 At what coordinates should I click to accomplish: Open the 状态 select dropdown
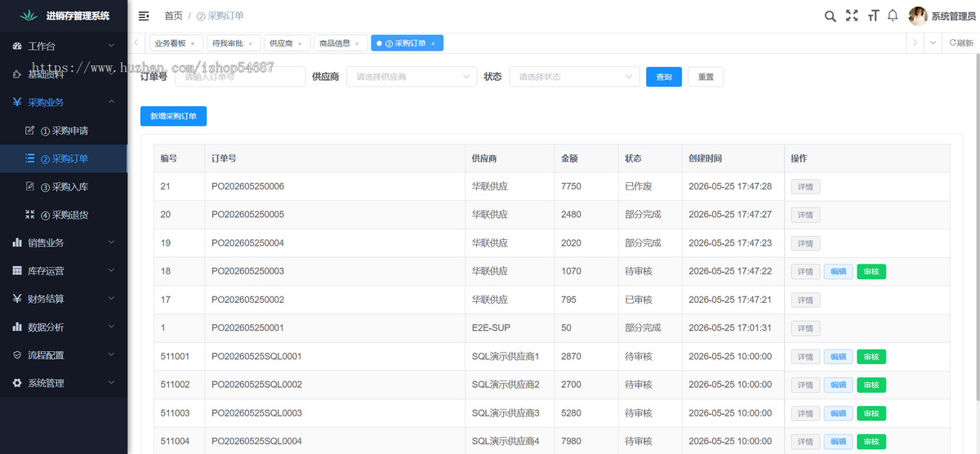[575, 77]
